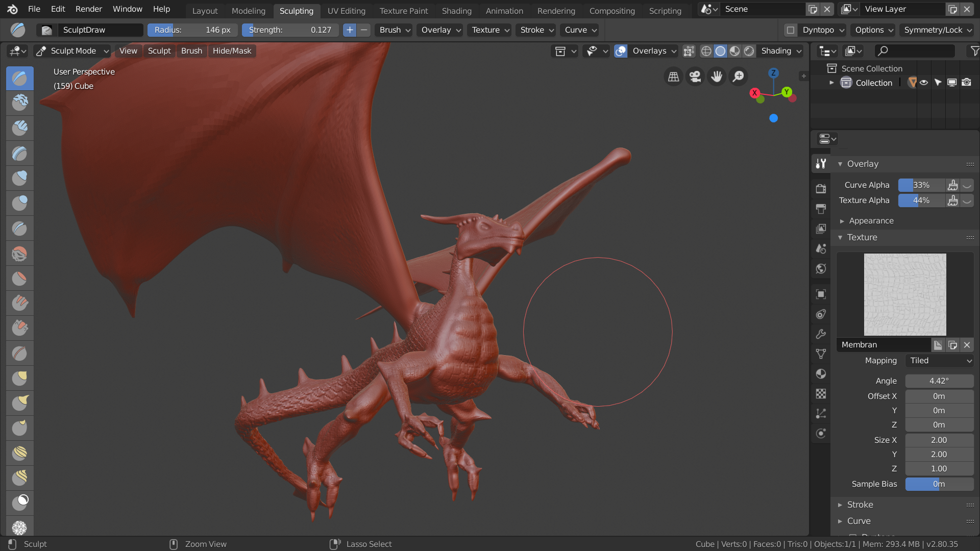Image resolution: width=980 pixels, height=551 pixels.
Task: Select the Scrape brush tool
Action: pos(19,328)
